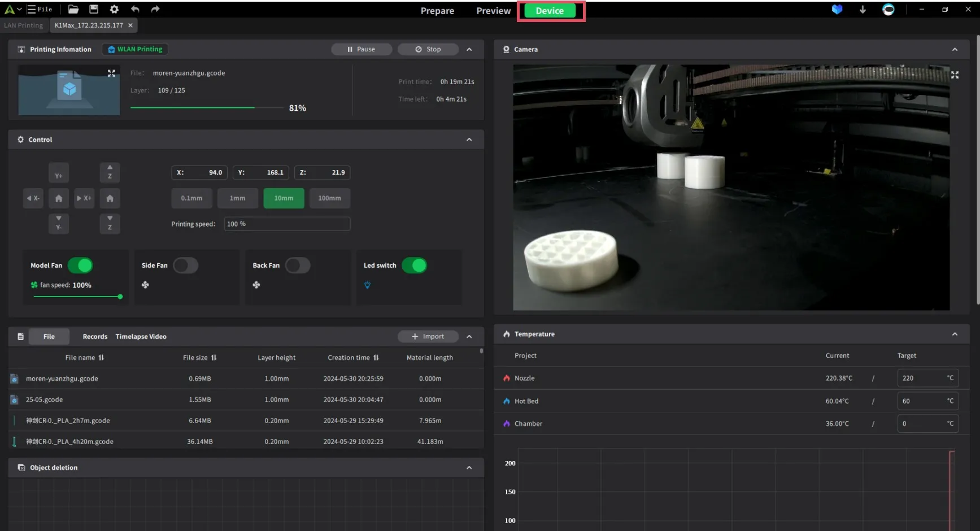
Task: Move print head Y+ direction
Action: 59,173
